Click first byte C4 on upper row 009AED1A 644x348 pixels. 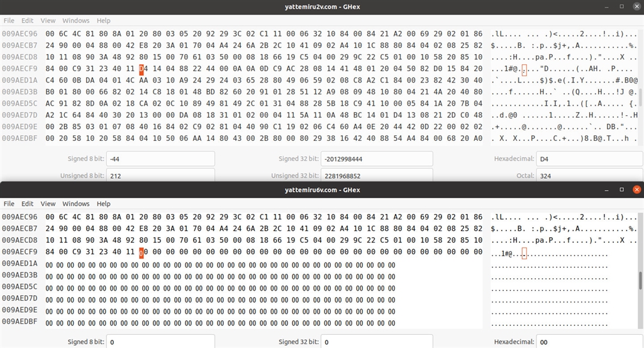[50, 80]
